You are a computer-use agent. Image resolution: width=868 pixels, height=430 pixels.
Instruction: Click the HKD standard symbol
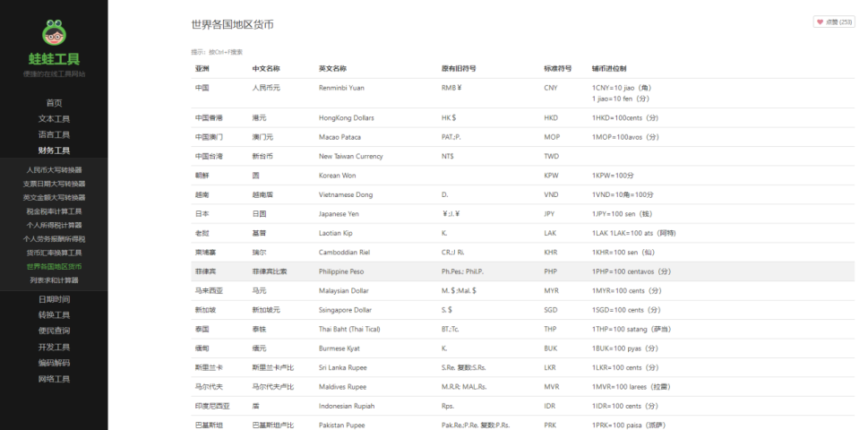tap(551, 118)
